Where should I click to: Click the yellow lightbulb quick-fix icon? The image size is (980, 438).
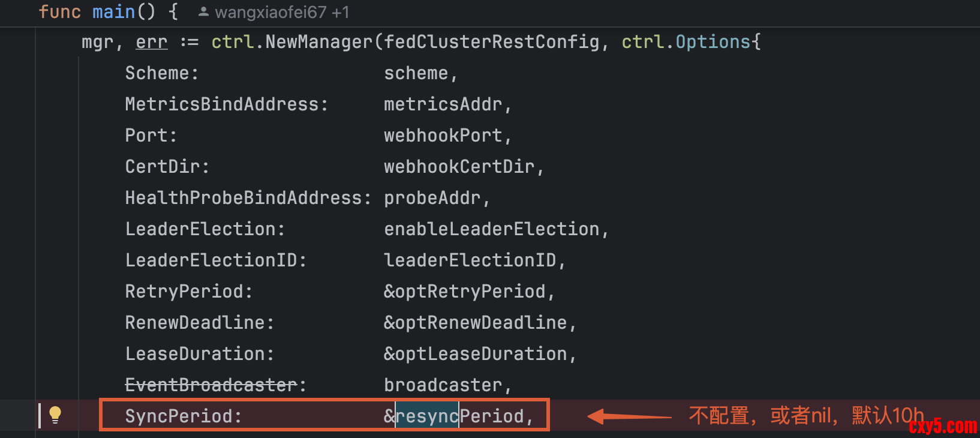(x=55, y=415)
